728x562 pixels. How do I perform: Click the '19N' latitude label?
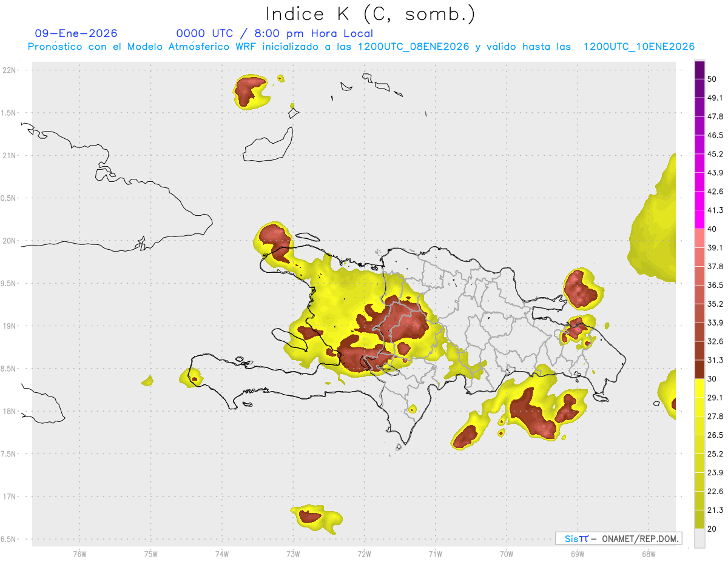9,326
